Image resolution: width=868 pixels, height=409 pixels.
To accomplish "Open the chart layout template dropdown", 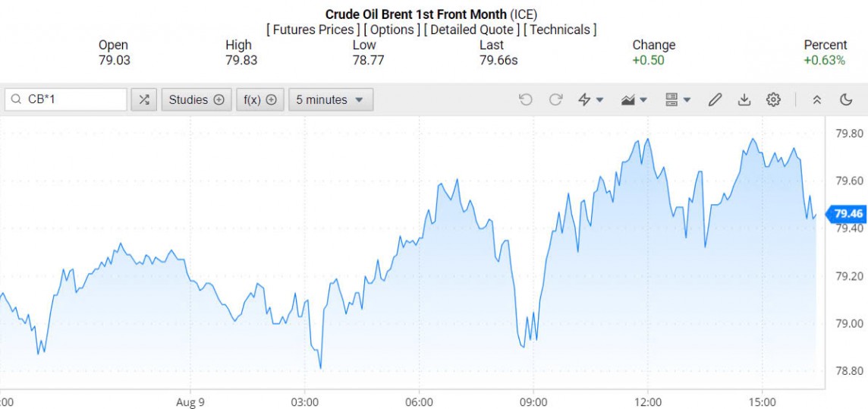I will coord(678,99).
